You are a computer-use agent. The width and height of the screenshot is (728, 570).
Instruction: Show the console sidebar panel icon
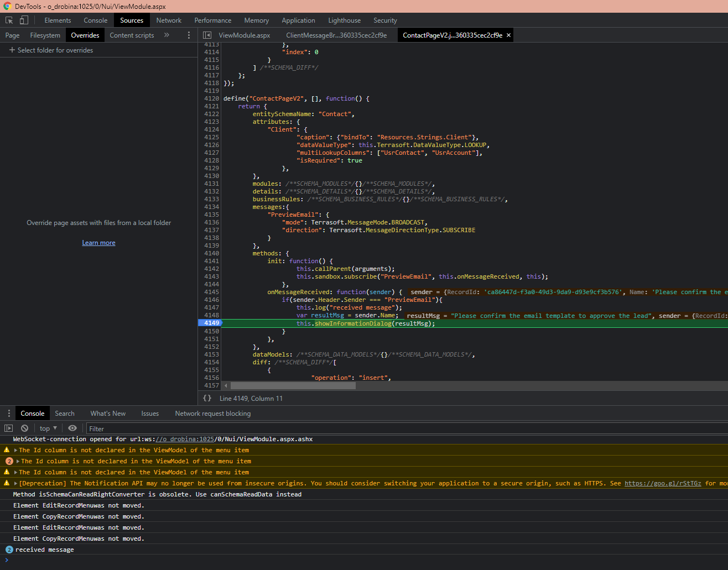click(x=8, y=428)
